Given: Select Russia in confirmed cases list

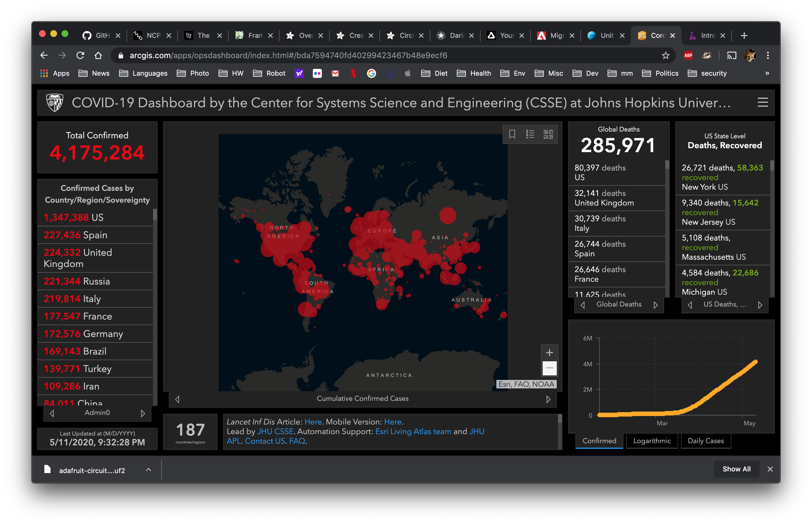Looking at the screenshot, I should pos(95,281).
